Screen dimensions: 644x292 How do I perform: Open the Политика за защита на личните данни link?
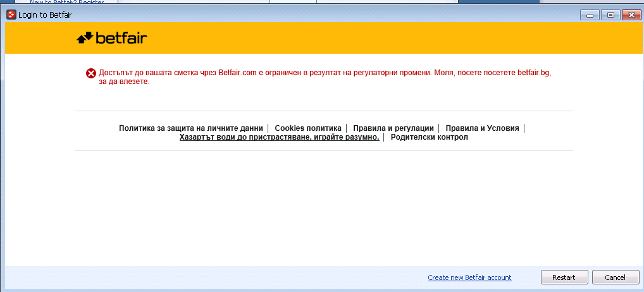click(191, 128)
